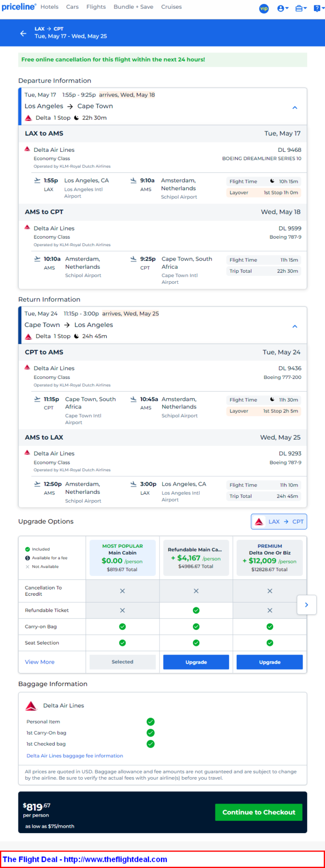
Task: Open the Cruises menu item
Action: [171, 7]
